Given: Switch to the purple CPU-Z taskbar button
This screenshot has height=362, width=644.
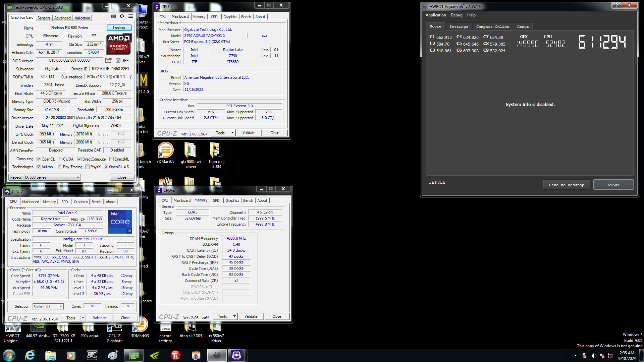Looking at the screenshot, I should click(x=236, y=355).
